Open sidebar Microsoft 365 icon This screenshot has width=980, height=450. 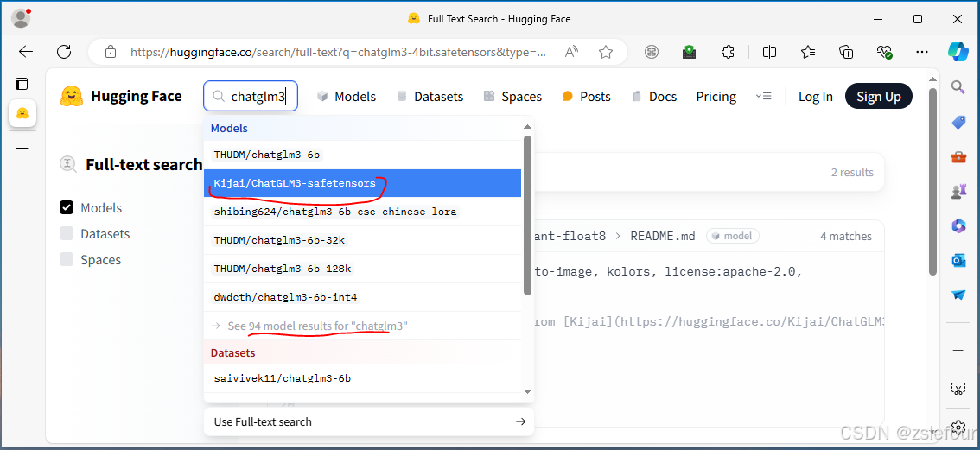pyautogui.click(x=958, y=225)
